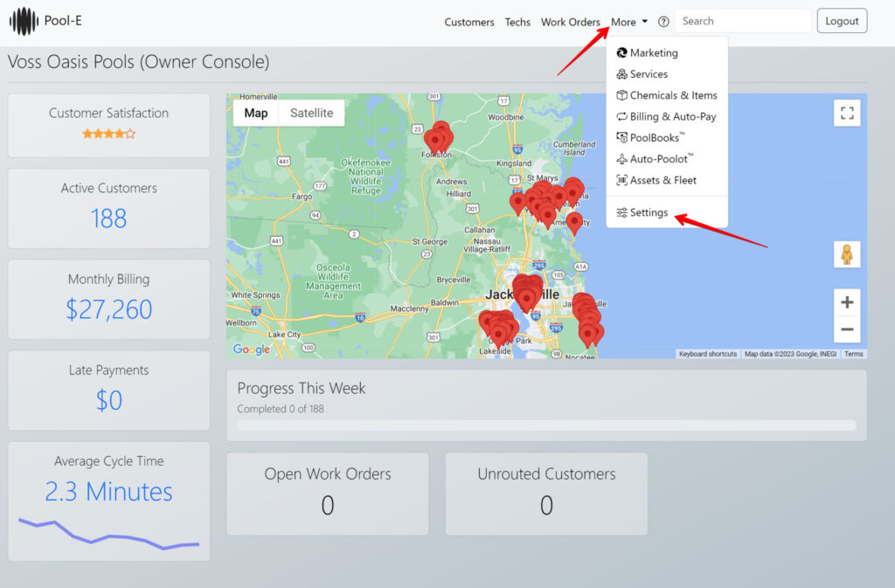The height and width of the screenshot is (588, 895).
Task: Click the Pool-E waveform logo icon
Action: pos(24,21)
